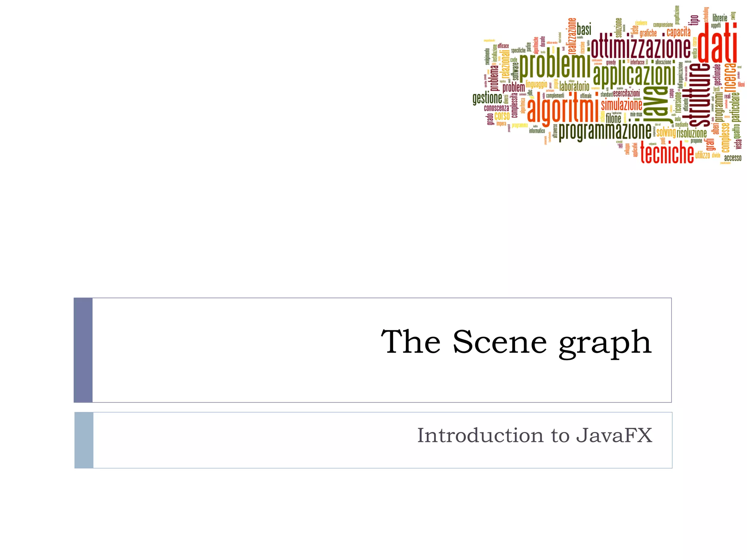Click the word "basi" atop the cloud
Image resolution: width=747 pixels, height=560 pixels.
coord(584,30)
